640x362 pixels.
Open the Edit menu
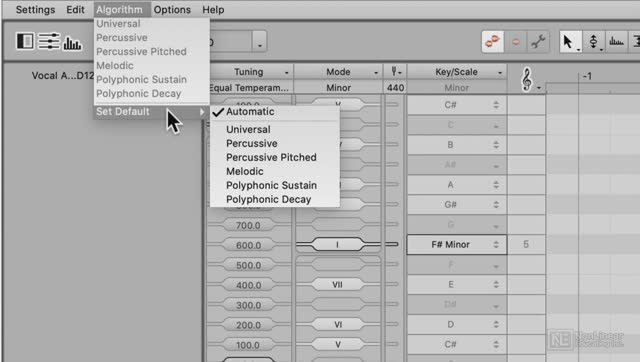76,9
